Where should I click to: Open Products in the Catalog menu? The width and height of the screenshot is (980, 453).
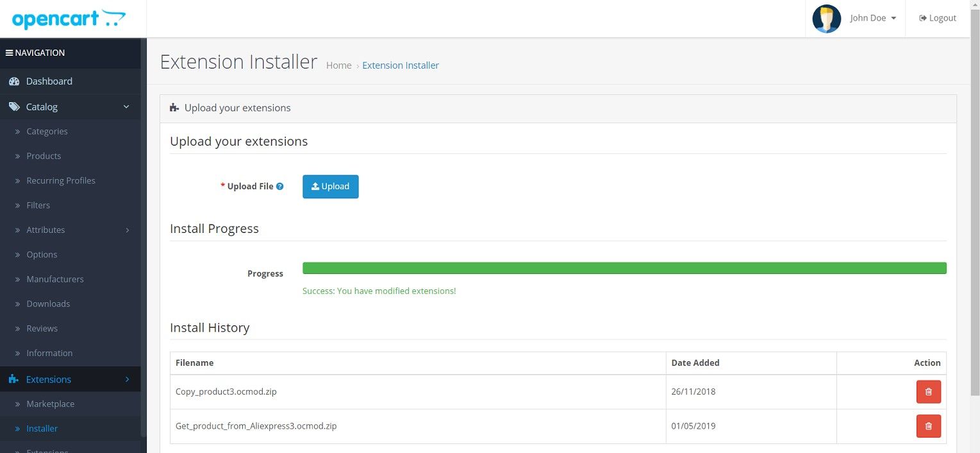pyautogui.click(x=71, y=156)
